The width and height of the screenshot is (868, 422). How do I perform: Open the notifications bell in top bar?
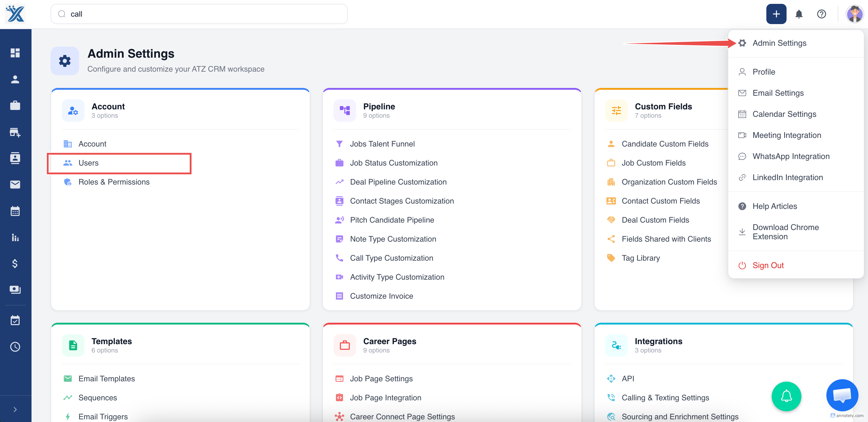pyautogui.click(x=799, y=14)
